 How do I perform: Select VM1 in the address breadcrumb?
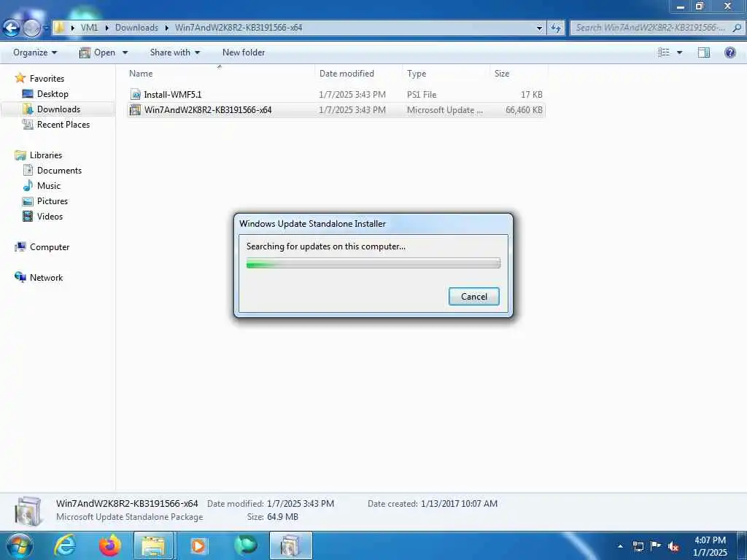[89, 28]
